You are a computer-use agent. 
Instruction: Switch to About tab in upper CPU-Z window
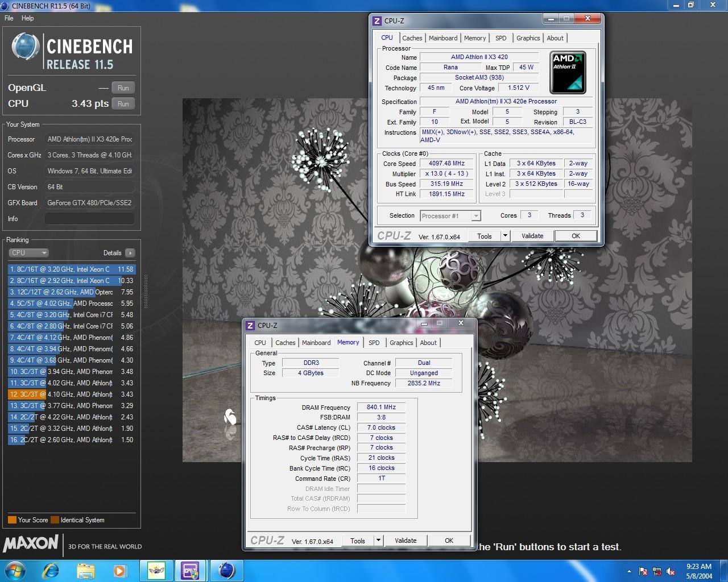pos(555,38)
